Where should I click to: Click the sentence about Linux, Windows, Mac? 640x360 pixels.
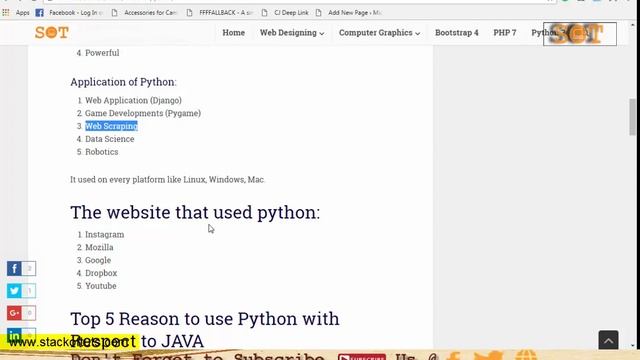(168, 180)
